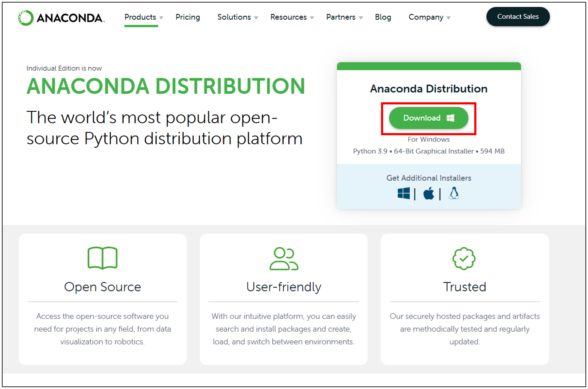Click the Python 3.9 installer details text
The width and height of the screenshot is (588, 389).
(x=429, y=151)
